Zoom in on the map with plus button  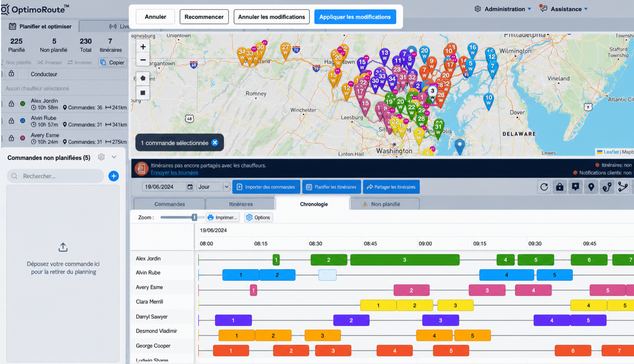pos(143,47)
